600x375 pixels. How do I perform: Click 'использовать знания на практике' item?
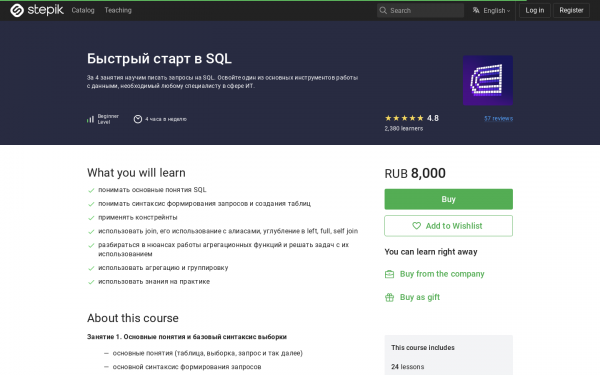pos(154,282)
